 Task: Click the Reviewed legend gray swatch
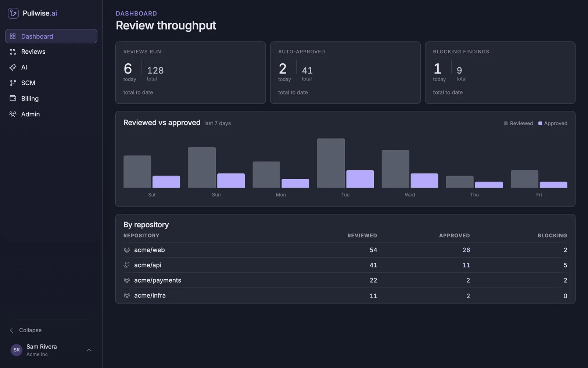click(506, 123)
